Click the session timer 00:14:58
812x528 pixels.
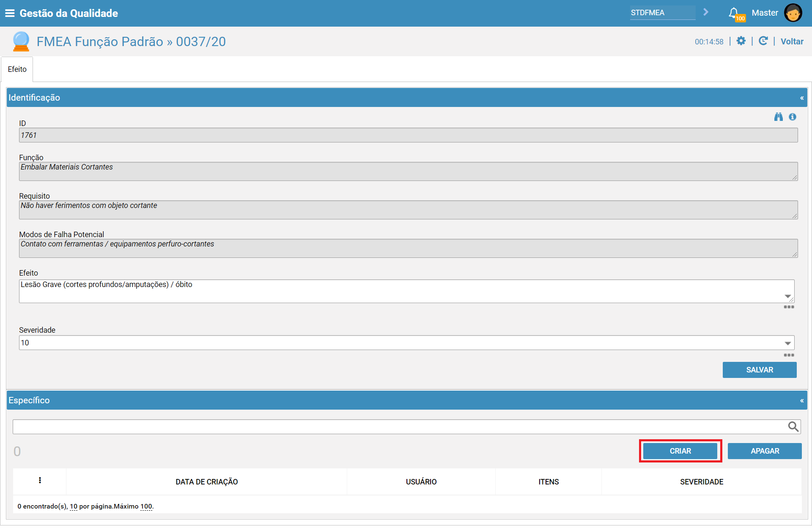(x=709, y=41)
